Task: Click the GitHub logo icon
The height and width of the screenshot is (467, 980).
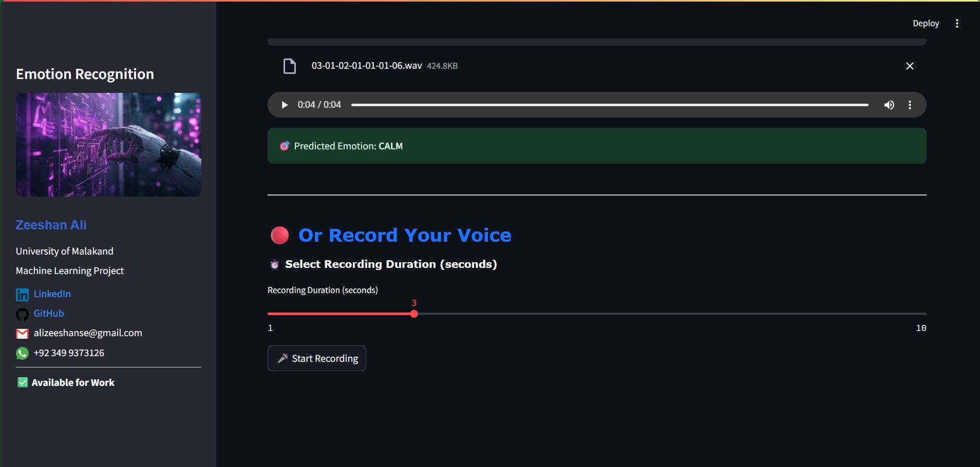Action: coord(22,314)
